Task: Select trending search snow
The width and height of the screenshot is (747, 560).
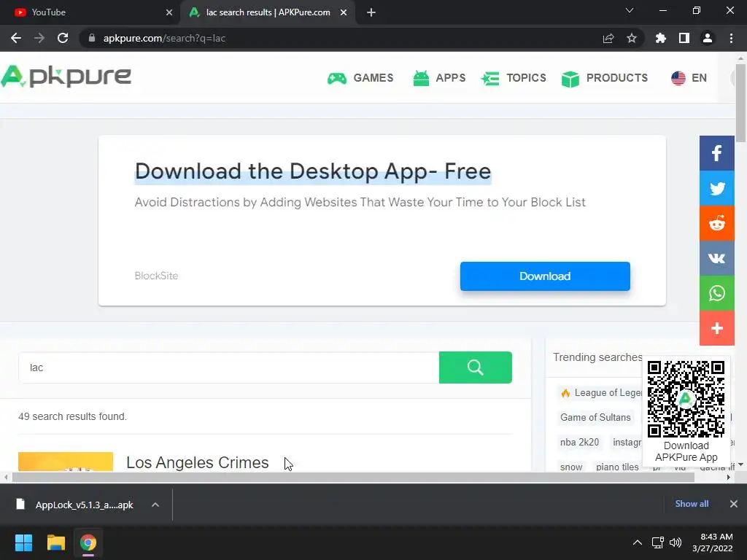Action: tap(571, 467)
